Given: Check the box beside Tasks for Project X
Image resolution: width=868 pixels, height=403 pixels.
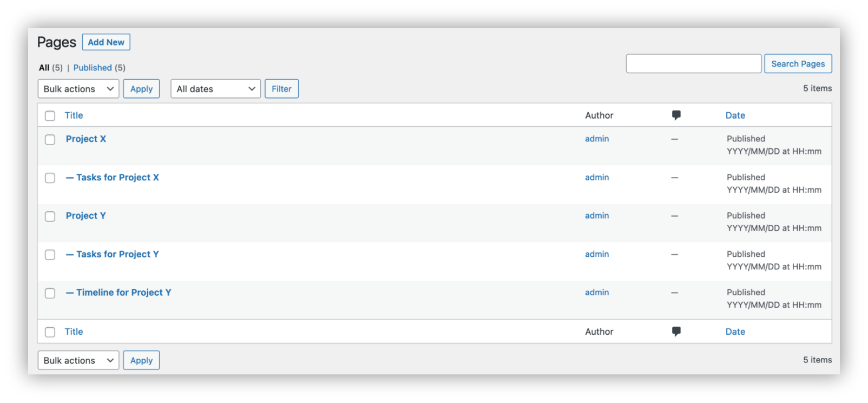Looking at the screenshot, I should pos(50,178).
